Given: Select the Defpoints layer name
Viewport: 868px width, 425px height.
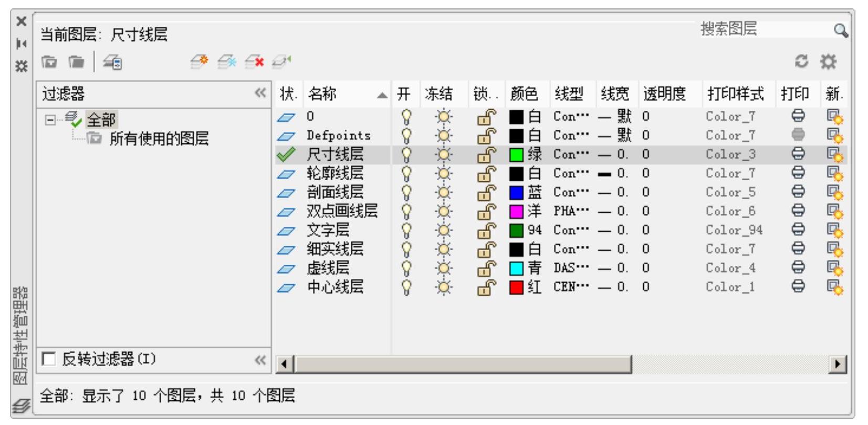Looking at the screenshot, I should 339,135.
